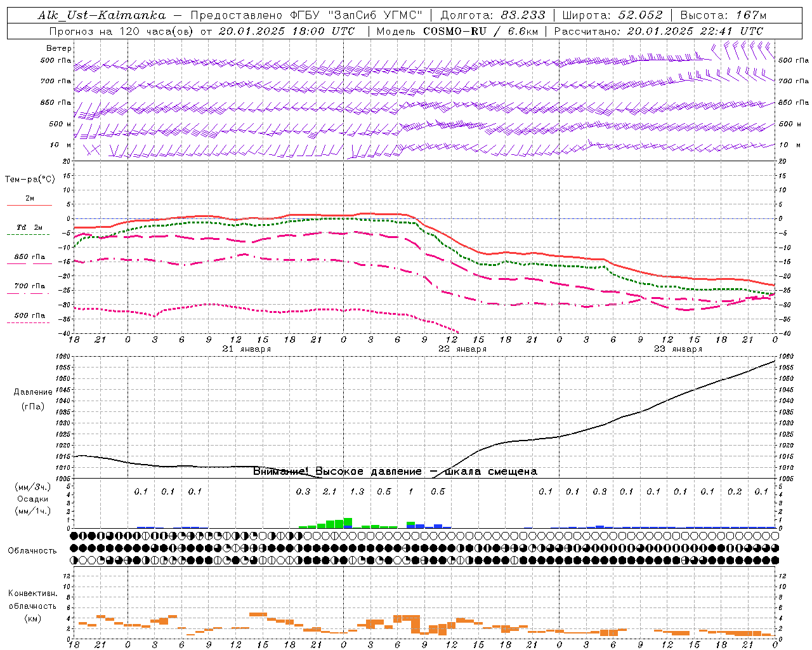Click the (мм/3ч.) precipitation unit label

(32, 487)
